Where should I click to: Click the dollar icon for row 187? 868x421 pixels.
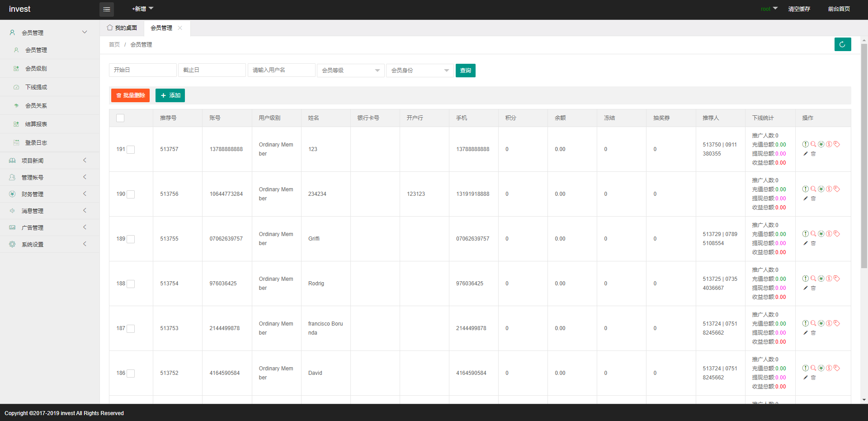pos(829,323)
